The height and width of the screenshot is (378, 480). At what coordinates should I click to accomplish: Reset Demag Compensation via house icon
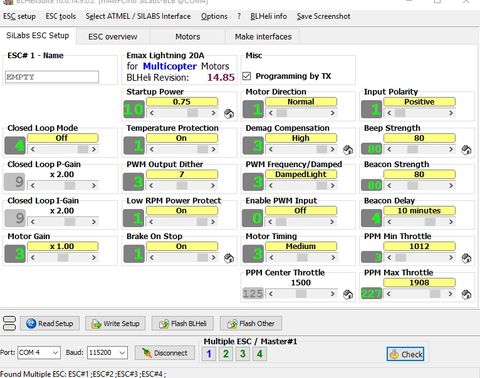[348, 150]
